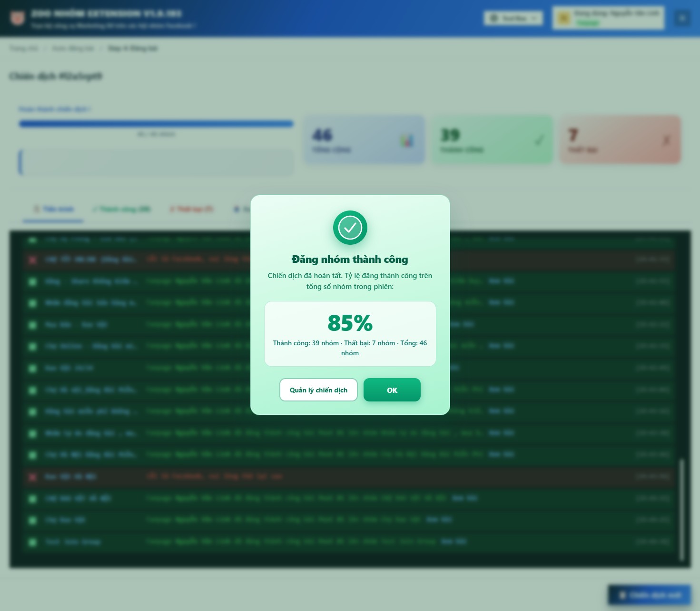700x611 pixels.
Task: Switch to the Tiến trình tab
Action: 53,209
